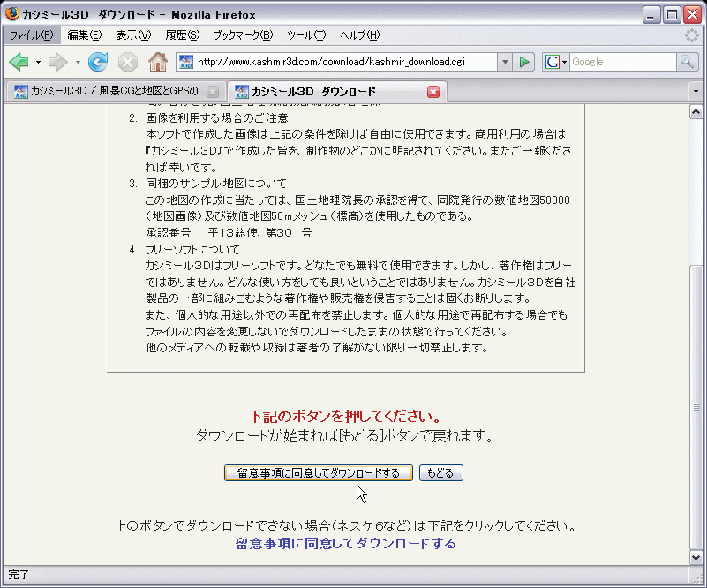Maximize the Firefox window
This screenshot has width=707, height=588.
(x=672, y=14)
